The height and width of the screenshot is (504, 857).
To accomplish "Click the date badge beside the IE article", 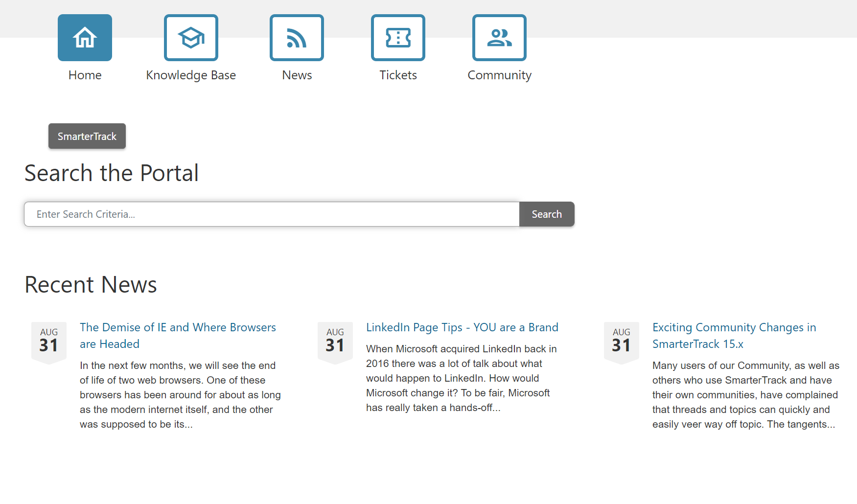I will coord(49,341).
